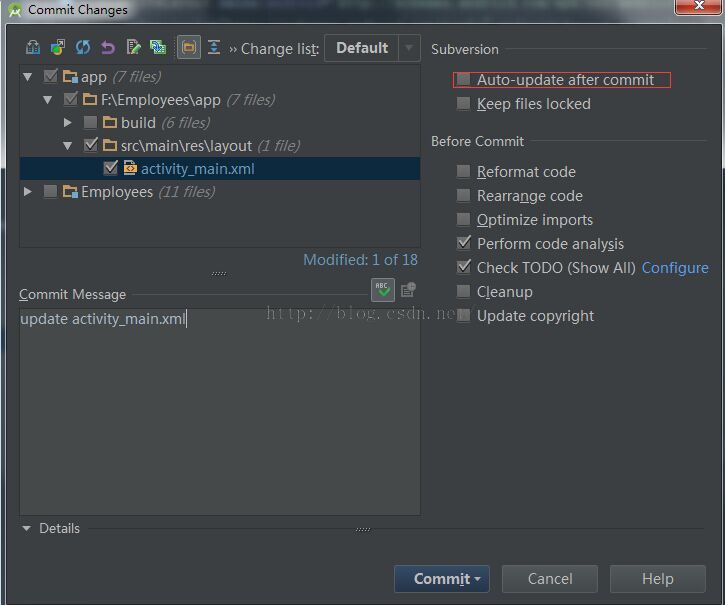
Task: Click the Help button
Action: [657, 579]
